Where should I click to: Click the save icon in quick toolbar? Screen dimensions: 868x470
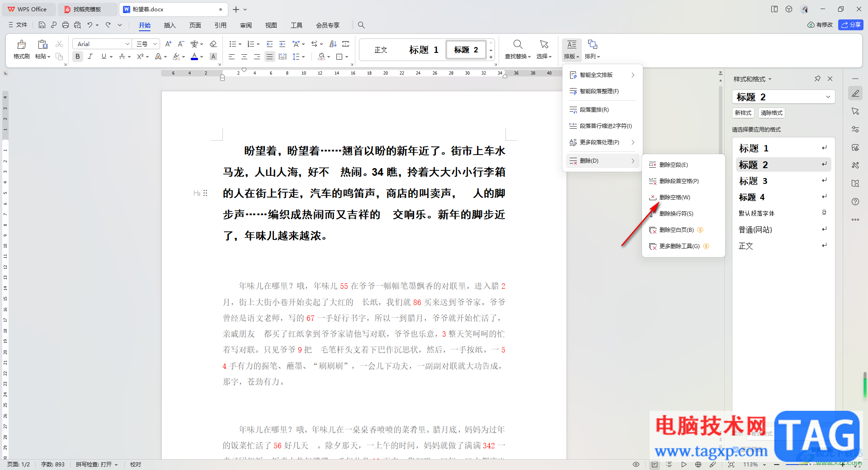[x=42, y=25]
